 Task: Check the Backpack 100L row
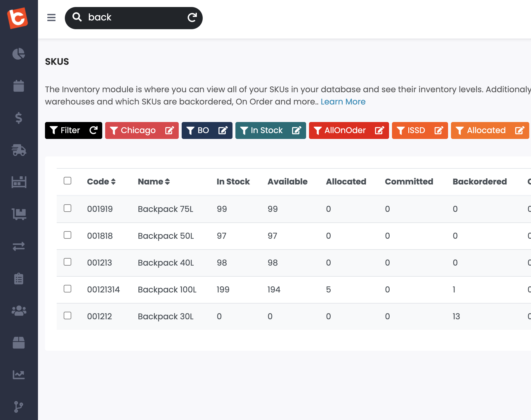pyautogui.click(x=67, y=289)
